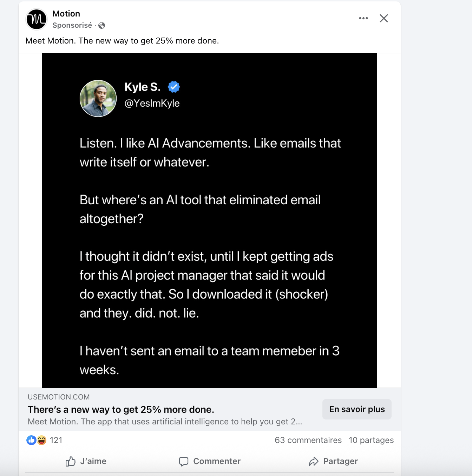Click the Partager arrow button
This screenshot has height=476, width=472.
[x=333, y=461]
